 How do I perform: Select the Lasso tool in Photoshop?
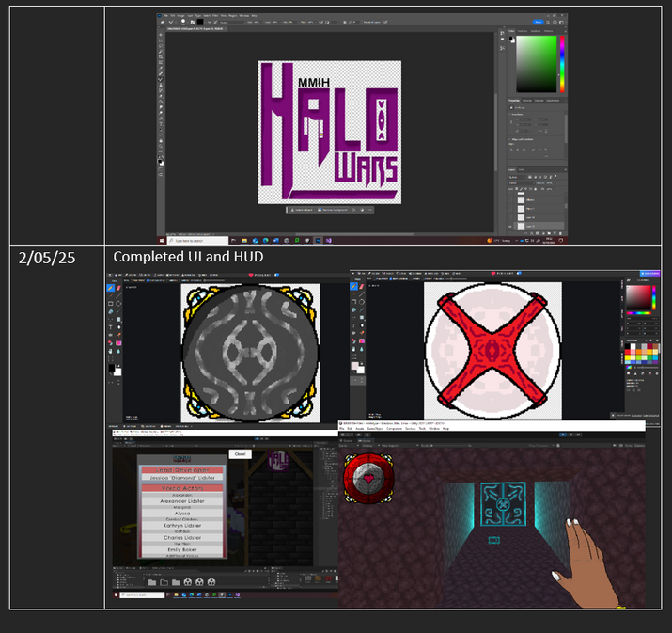coord(161,46)
